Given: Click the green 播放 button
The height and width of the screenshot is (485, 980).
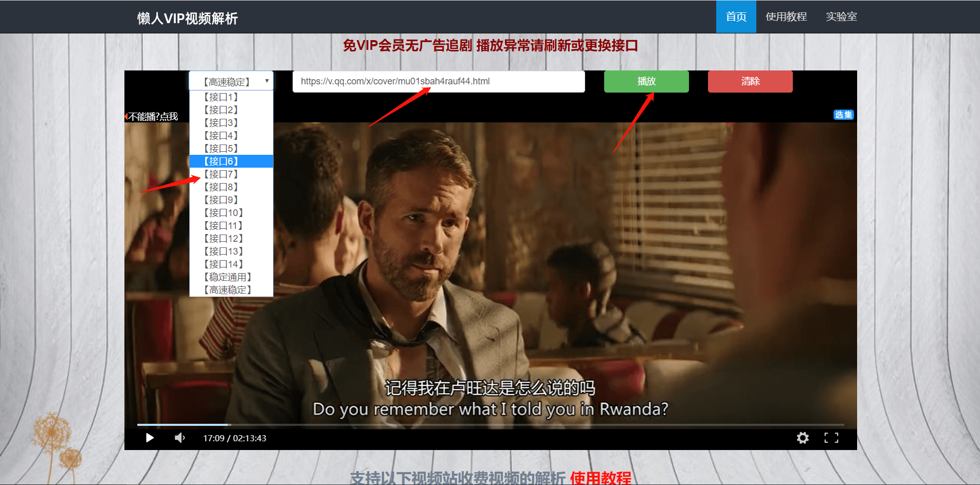Looking at the screenshot, I should tap(646, 81).
